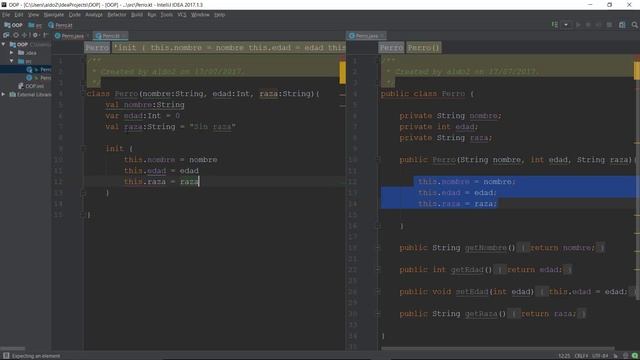The image size is (640, 360).
Task: Click the line separator CRLF indicator
Action: click(x=581, y=356)
